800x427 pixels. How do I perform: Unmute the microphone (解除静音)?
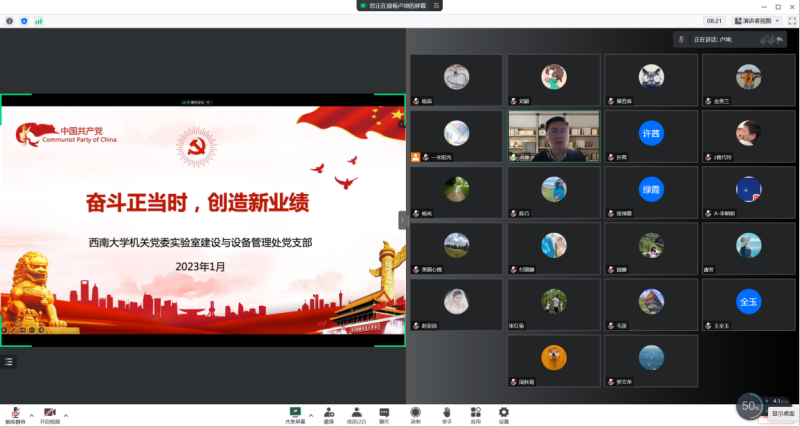point(15,415)
